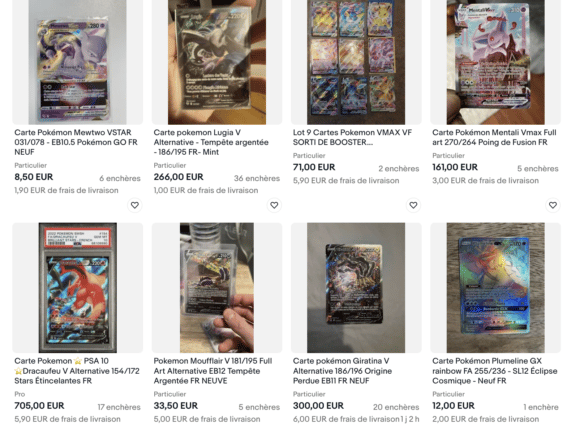
Task: Open Moufflair V 181/195 Full Art title
Action: click(x=213, y=371)
